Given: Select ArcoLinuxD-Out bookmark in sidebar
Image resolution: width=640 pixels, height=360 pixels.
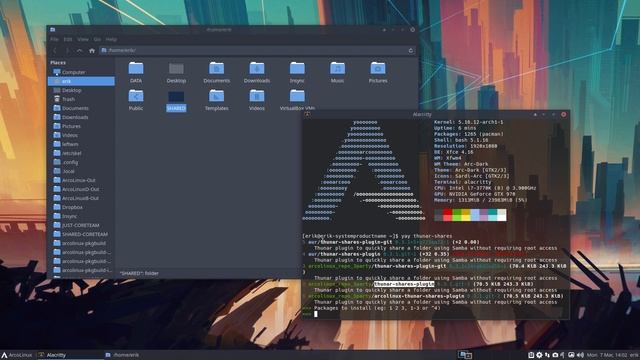Looking at the screenshot, I should click(x=81, y=189).
